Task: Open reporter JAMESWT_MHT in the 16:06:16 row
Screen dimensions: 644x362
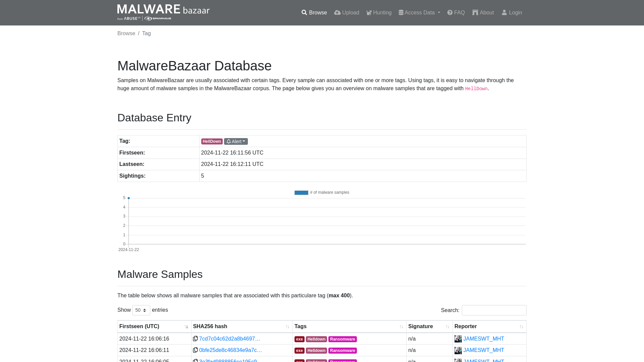Action: pos(484,339)
